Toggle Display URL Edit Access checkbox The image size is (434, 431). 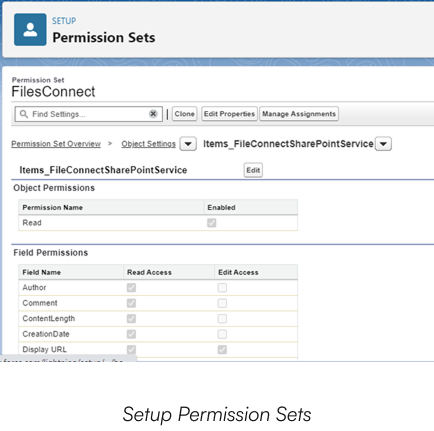[x=222, y=349]
